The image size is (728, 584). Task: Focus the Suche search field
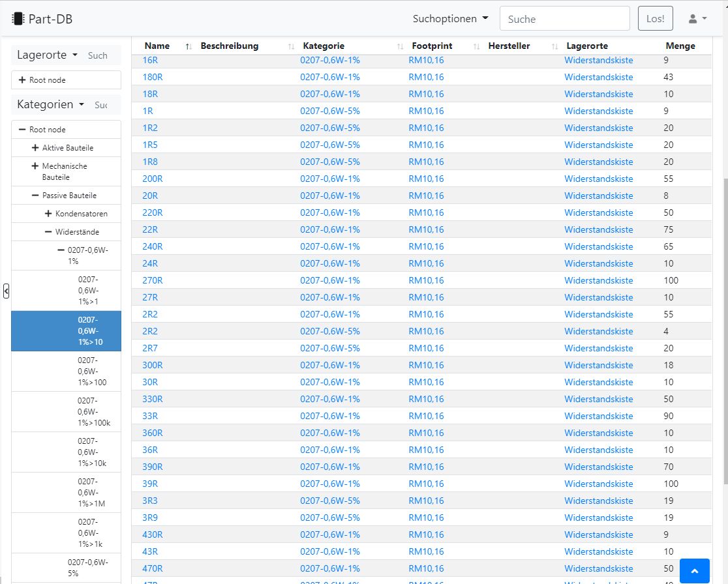(x=564, y=18)
